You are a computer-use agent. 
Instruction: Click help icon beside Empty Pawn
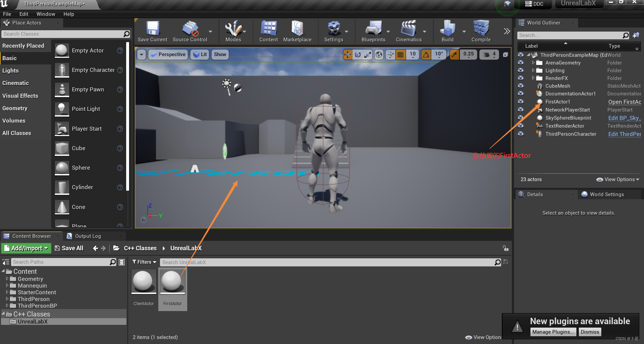(x=120, y=89)
